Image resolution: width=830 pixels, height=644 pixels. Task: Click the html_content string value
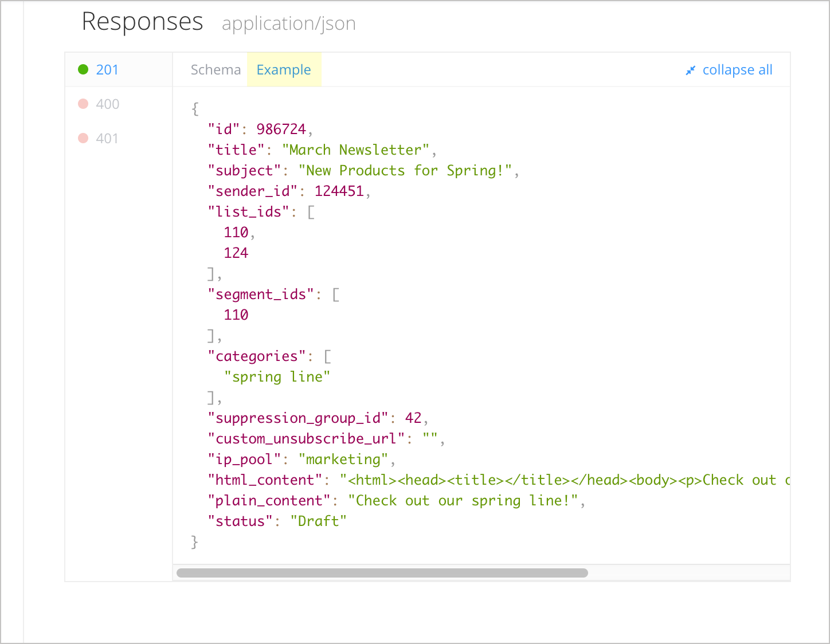(x=565, y=480)
